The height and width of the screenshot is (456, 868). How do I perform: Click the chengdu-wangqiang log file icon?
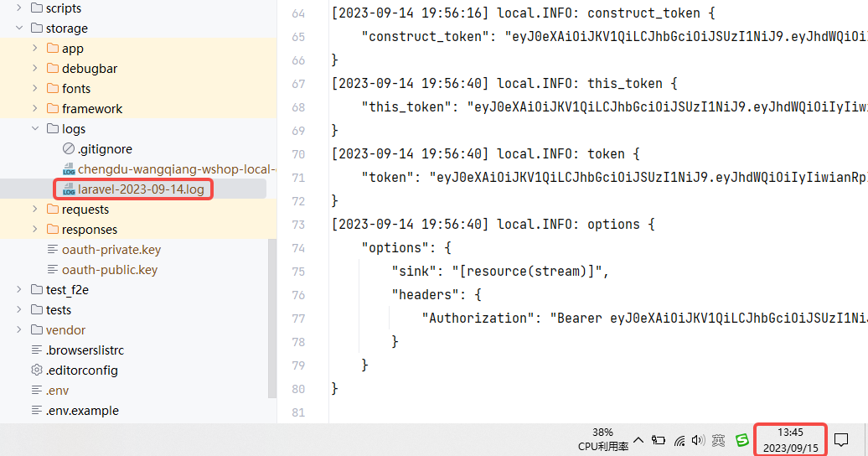[x=69, y=169]
